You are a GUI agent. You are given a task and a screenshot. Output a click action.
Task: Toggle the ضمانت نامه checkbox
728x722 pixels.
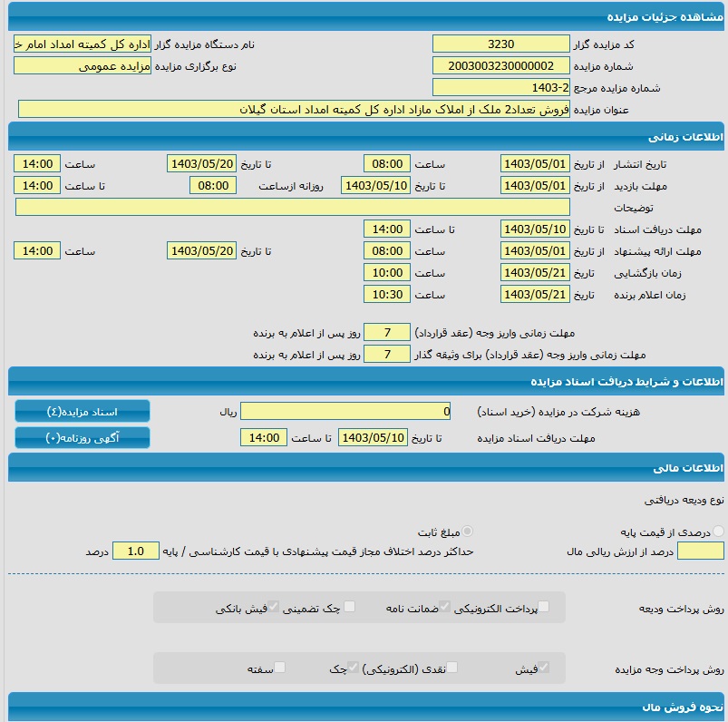444,606
